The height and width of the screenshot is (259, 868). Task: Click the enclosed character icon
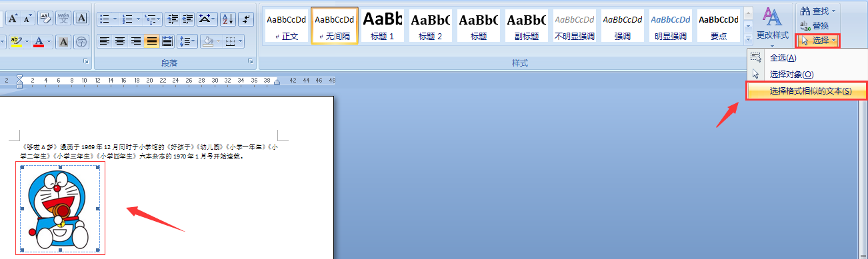[82, 42]
